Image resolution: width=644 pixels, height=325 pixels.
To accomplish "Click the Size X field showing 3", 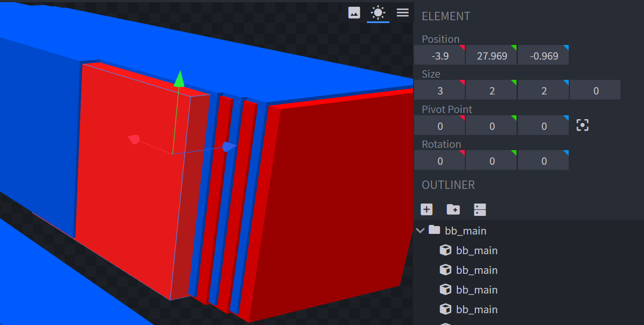I will point(439,91).
